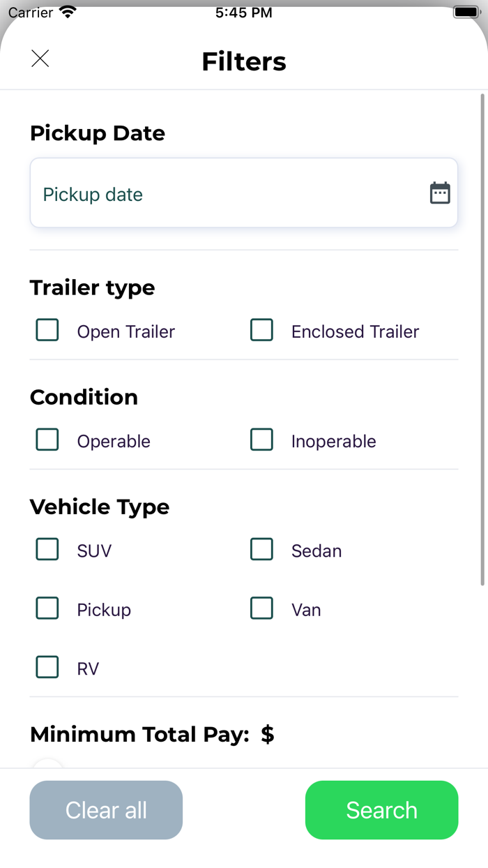Click the Pickup date input field
Image resolution: width=488 pixels, height=868 pixels.
(209, 193)
